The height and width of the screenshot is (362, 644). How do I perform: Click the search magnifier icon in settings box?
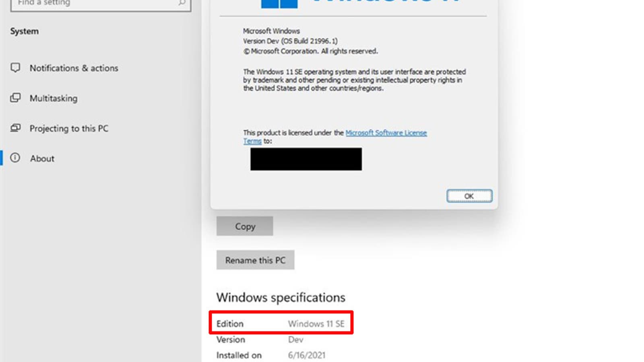coord(182,3)
